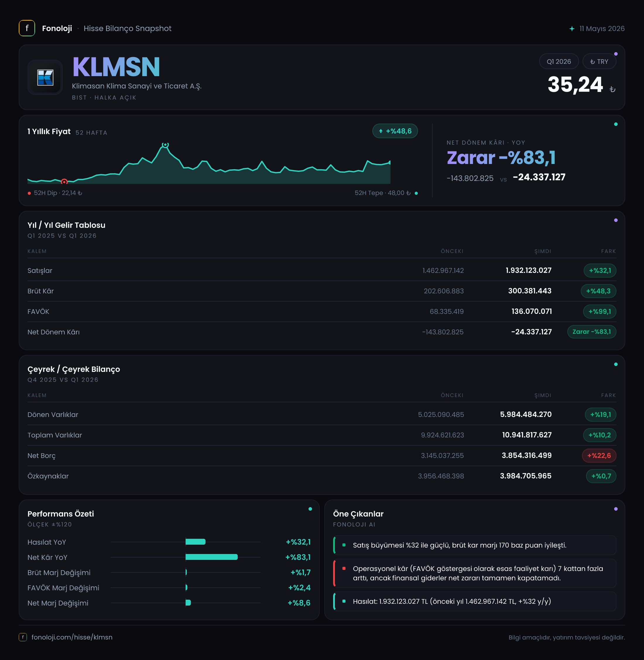Click the red +%22,6 Net Borç badge
Screen dimensions: 644x660
599,456
